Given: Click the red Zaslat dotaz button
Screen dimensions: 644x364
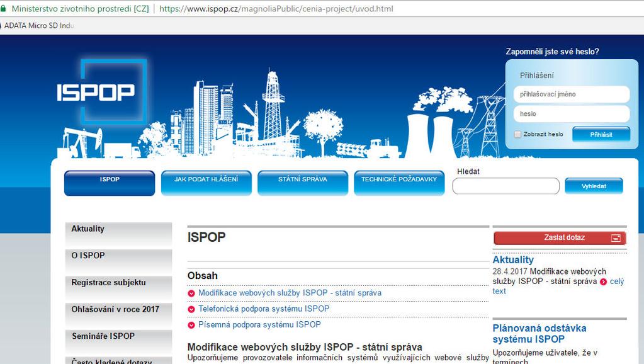Looking at the screenshot, I should 560,238.
